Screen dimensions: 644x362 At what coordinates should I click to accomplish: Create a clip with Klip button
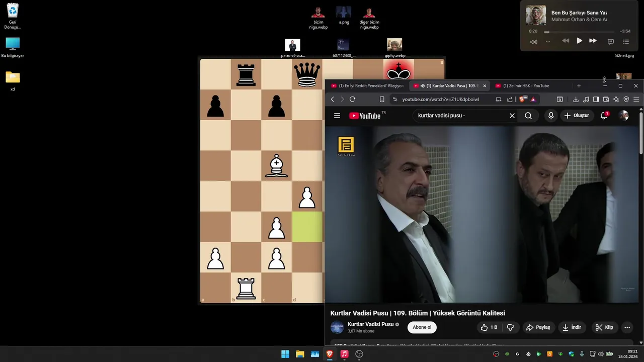pos(604,327)
